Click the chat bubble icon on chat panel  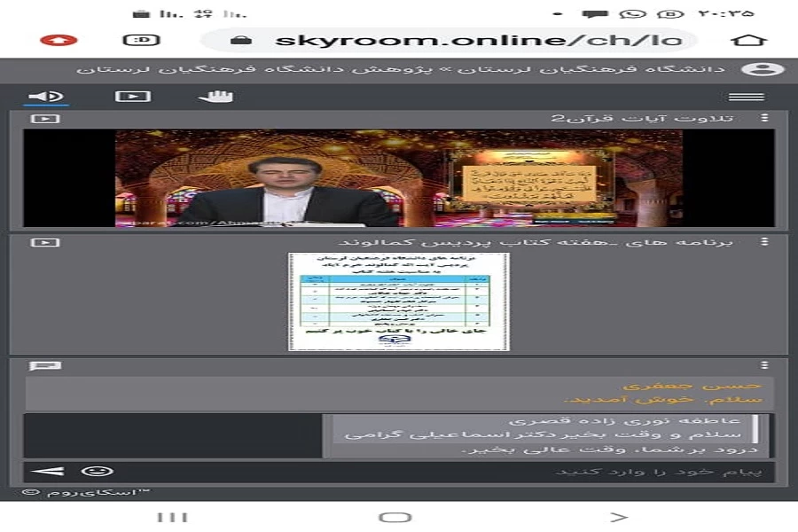coord(44,365)
